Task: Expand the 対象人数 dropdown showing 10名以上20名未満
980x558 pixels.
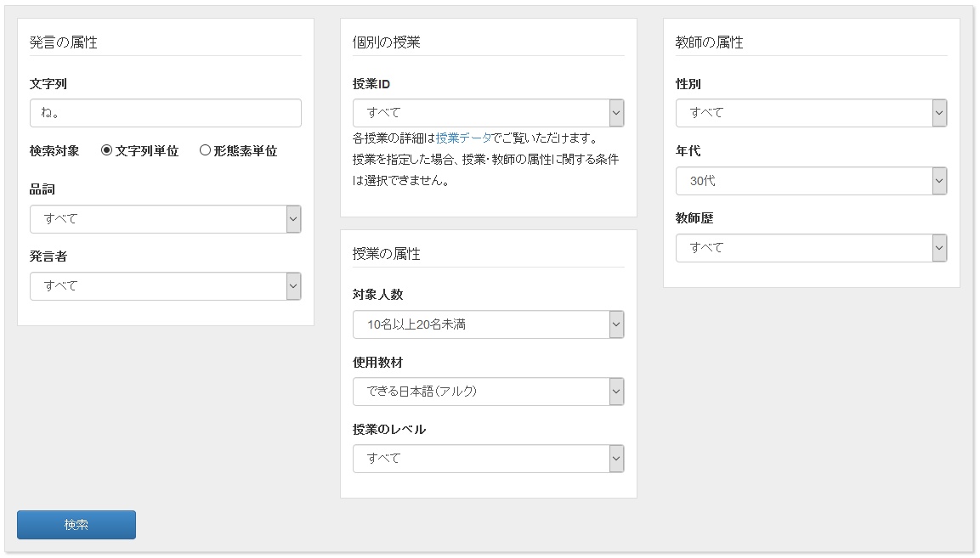Action: tap(481, 324)
